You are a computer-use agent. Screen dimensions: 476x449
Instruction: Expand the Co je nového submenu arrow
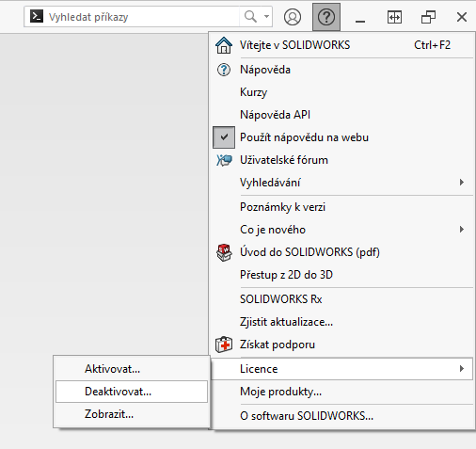tap(461, 230)
